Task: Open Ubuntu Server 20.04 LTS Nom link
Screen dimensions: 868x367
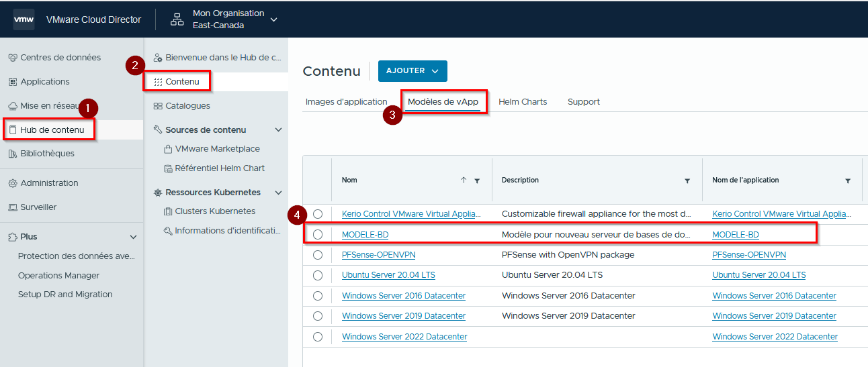Action: (388, 275)
